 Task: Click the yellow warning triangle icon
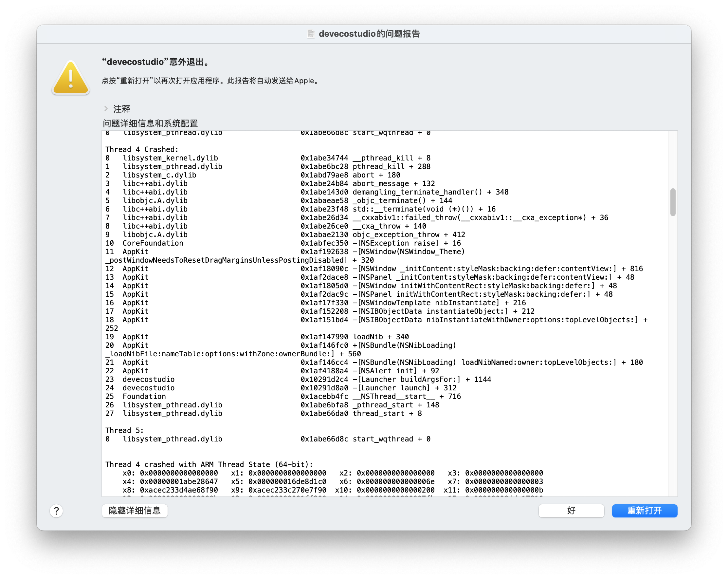71,77
